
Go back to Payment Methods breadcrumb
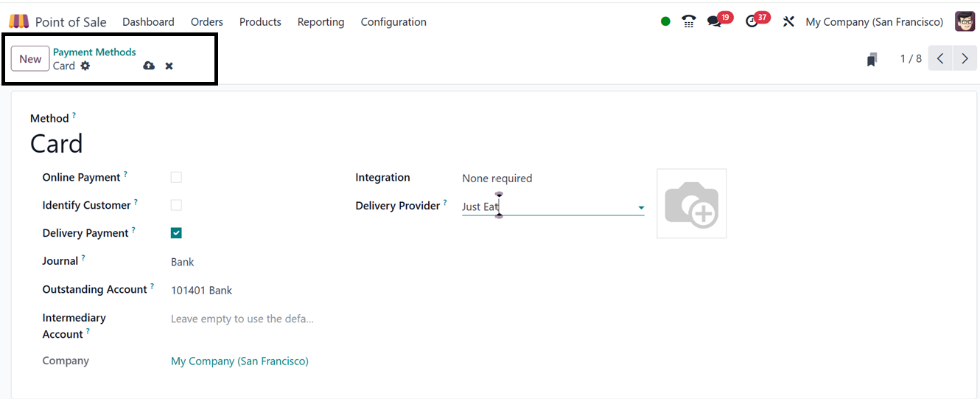pyautogui.click(x=94, y=52)
